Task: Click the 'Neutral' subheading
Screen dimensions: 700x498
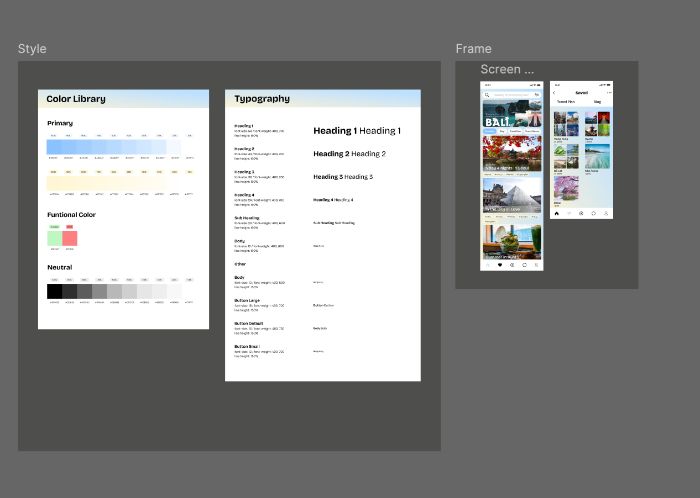Action: point(60,267)
